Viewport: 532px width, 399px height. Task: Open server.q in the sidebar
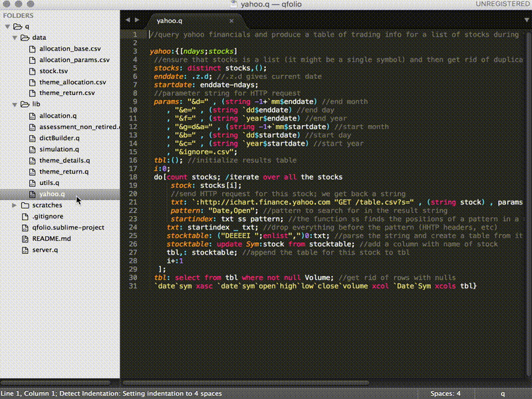tap(45, 251)
